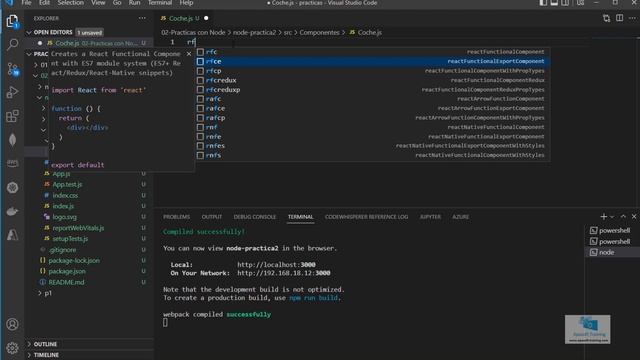Open the Manage gear icon

[x=12, y=348]
